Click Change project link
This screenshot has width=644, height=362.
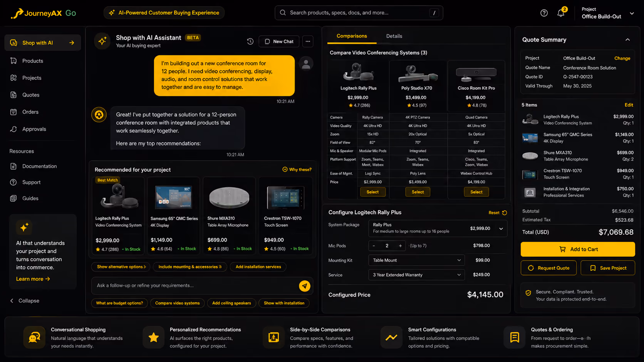click(622, 58)
